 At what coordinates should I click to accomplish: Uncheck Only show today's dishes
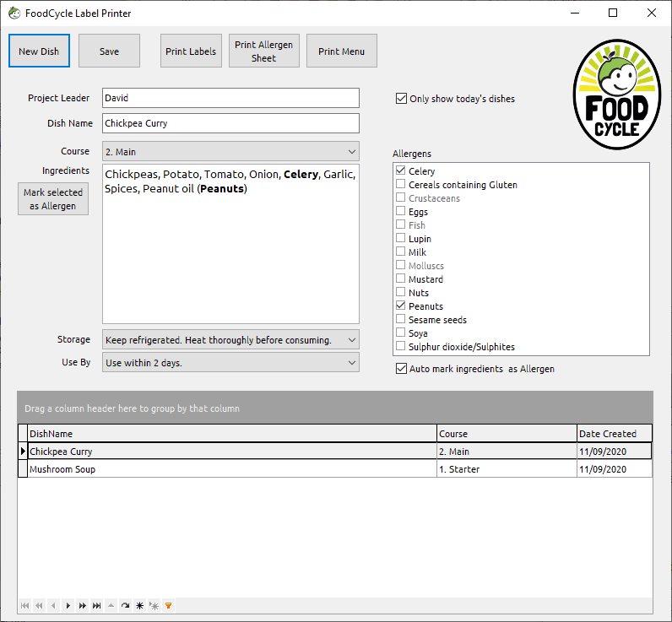tap(401, 99)
